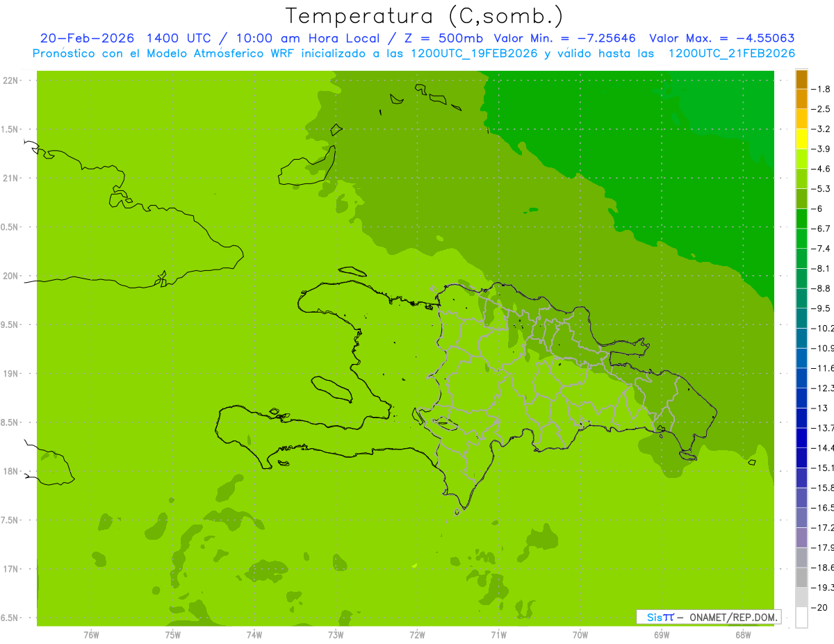Click the "SisTT - ONAMET/REP.DOM." label
The height and width of the screenshot is (644, 834).
point(708,617)
